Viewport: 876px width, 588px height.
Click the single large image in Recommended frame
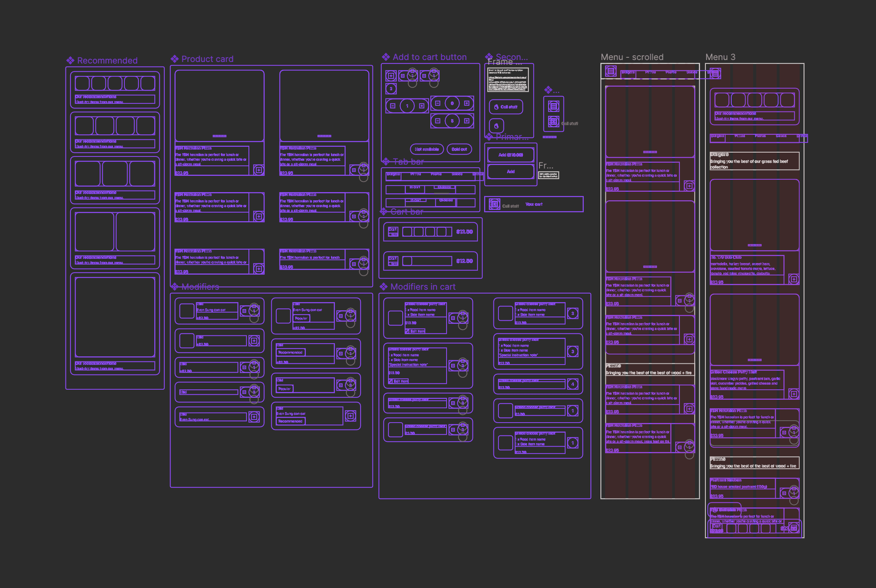pyautogui.click(x=115, y=317)
